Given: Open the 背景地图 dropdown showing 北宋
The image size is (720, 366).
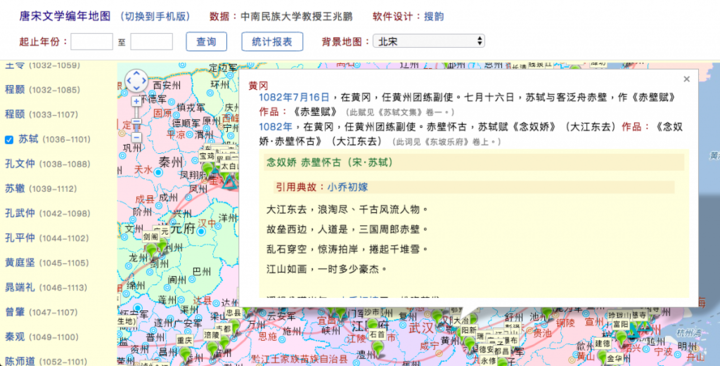Looking at the screenshot, I should coord(428,41).
